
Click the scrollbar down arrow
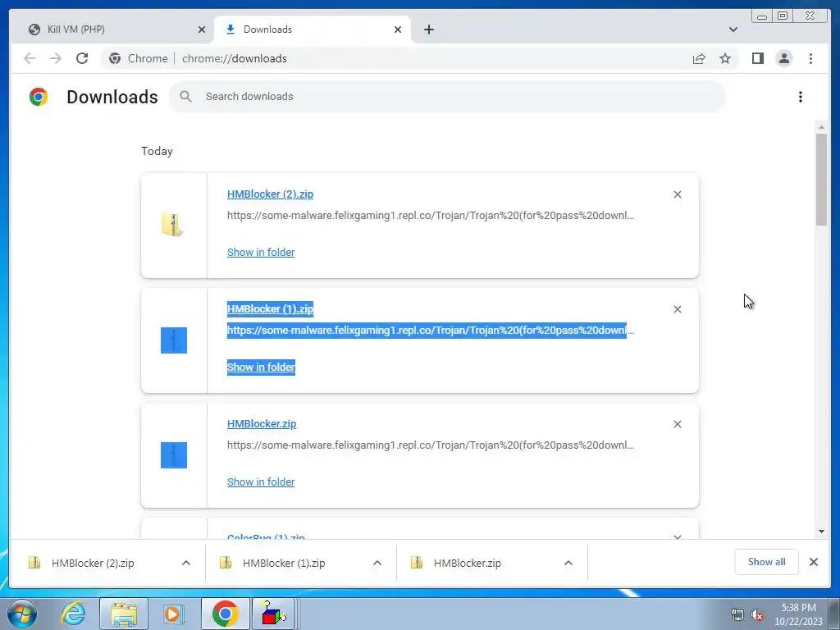pos(821,532)
